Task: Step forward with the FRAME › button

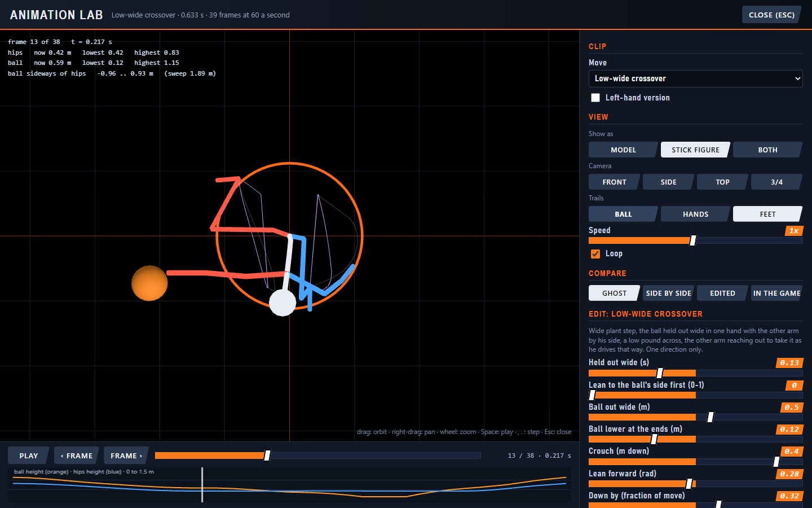Action: pyautogui.click(x=126, y=456)
